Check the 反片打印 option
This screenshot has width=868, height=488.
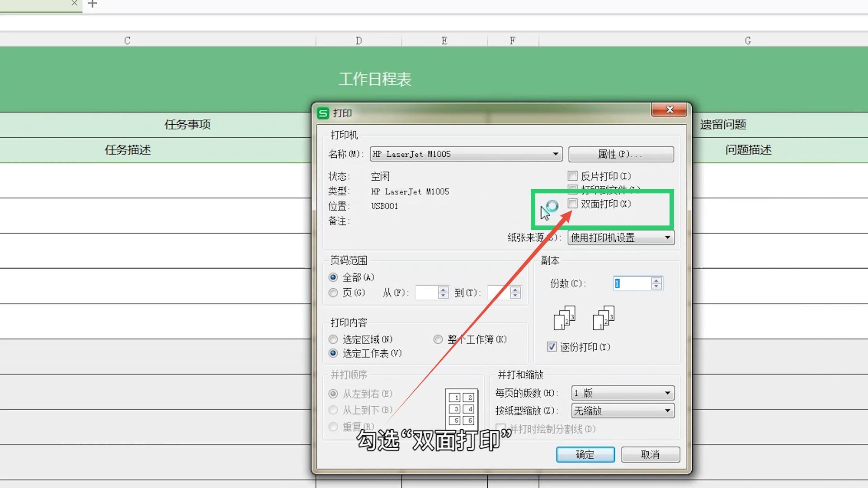pyautogui.click(x=573, y=175)
